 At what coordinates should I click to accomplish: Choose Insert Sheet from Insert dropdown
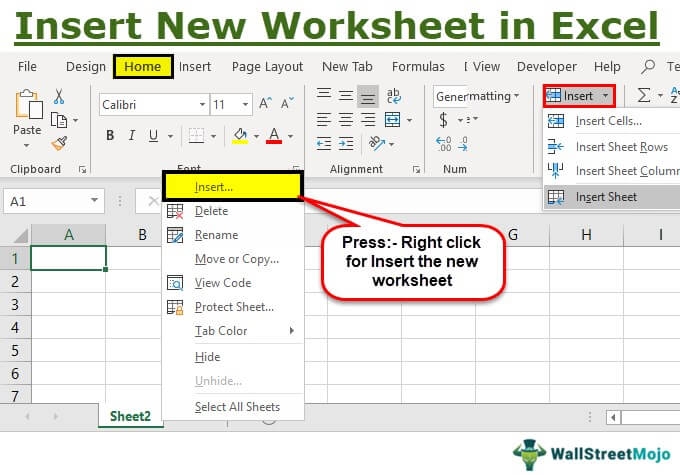[605, 196]
